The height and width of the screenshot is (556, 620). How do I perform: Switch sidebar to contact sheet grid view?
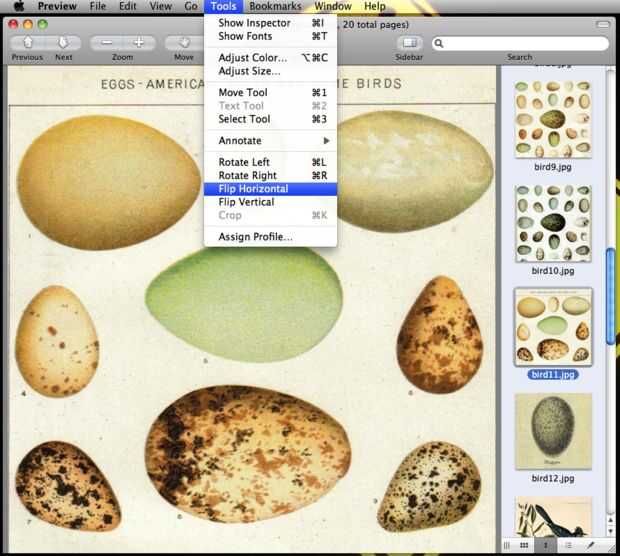click(524, 546)
